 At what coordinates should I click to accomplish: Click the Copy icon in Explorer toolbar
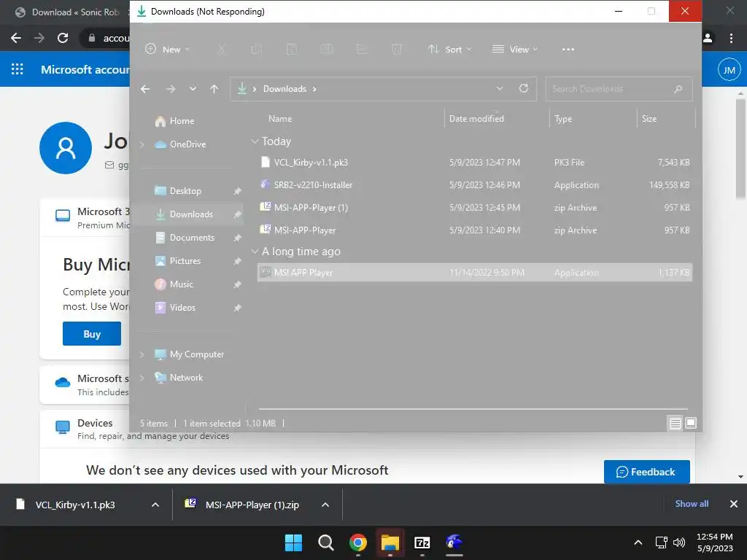(257, 49)
